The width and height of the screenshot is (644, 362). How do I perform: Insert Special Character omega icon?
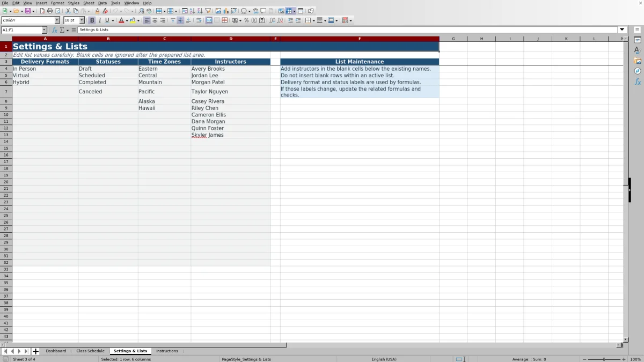244,11
